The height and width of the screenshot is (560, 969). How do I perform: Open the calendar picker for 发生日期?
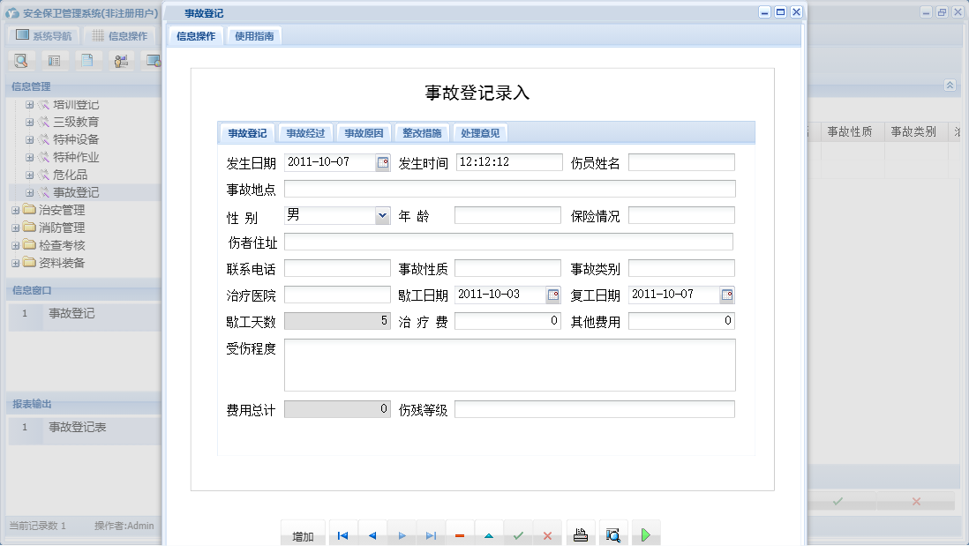click(x=383, y=161)
